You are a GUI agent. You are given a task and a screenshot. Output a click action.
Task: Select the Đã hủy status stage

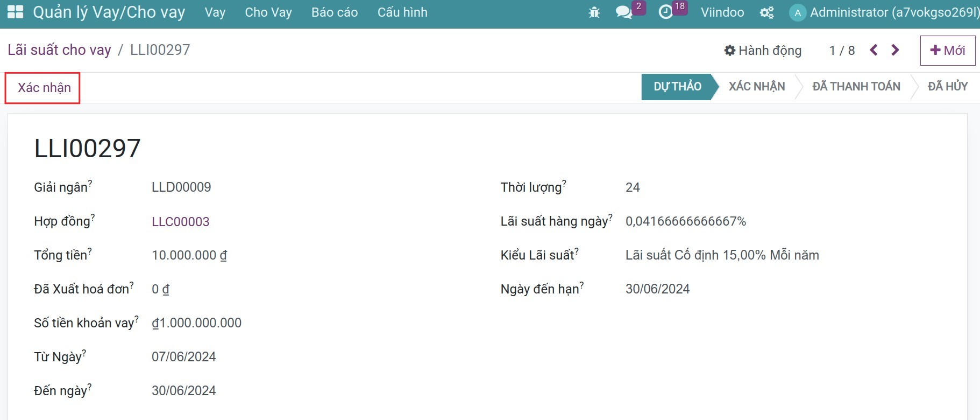[x=947, y=87]
